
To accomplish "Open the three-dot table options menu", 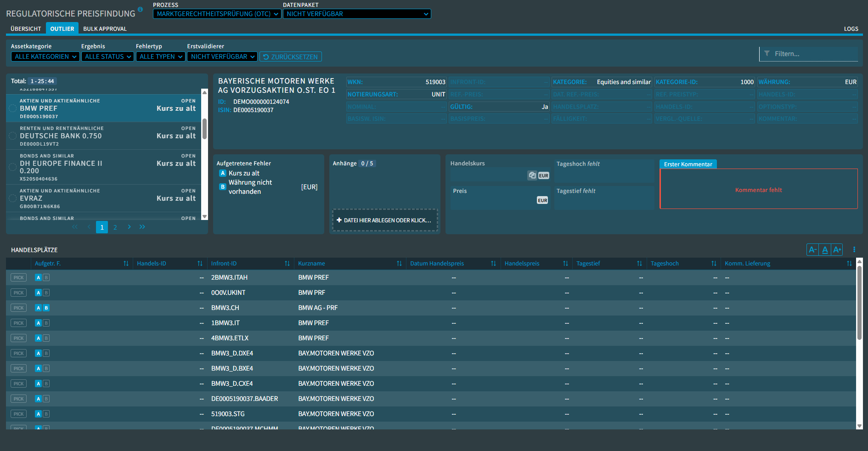I will click(854, 249).
